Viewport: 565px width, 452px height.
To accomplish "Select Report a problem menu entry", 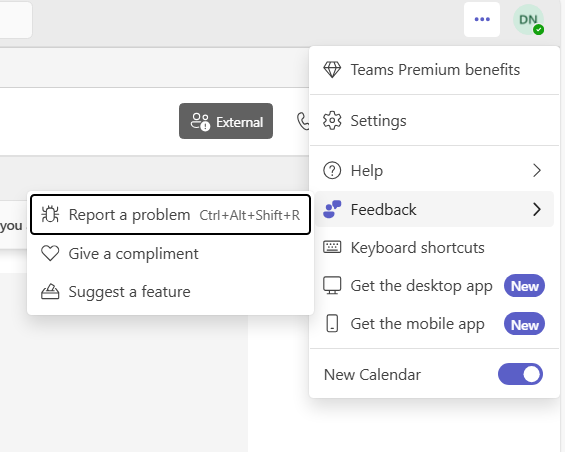I will click(170, 215).
